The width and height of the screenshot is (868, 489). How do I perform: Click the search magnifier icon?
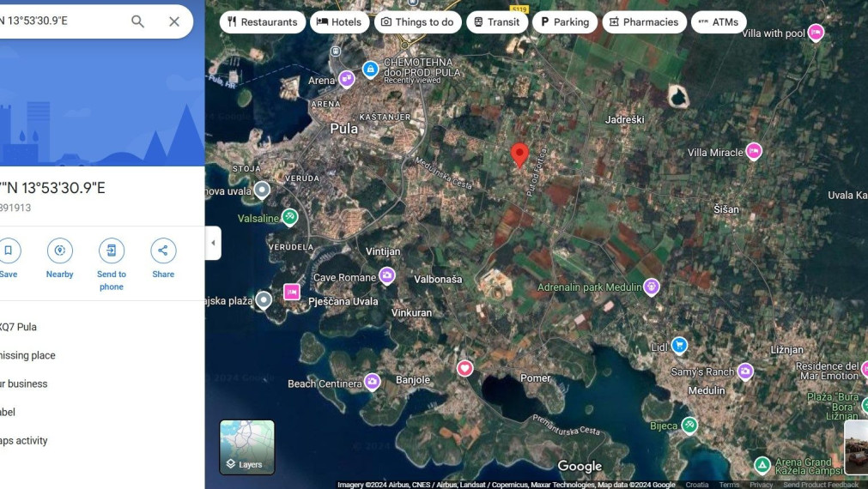pos(137,21)
